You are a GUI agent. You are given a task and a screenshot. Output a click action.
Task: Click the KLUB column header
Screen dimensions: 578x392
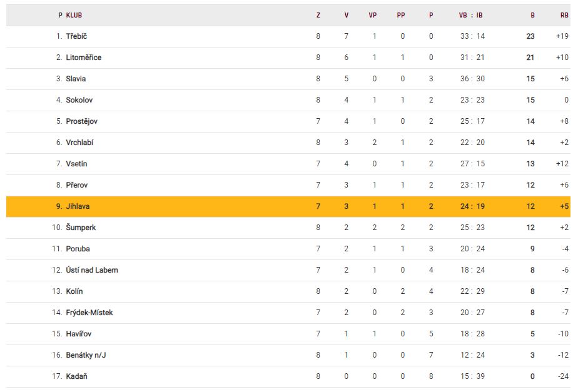pos(74,15)
